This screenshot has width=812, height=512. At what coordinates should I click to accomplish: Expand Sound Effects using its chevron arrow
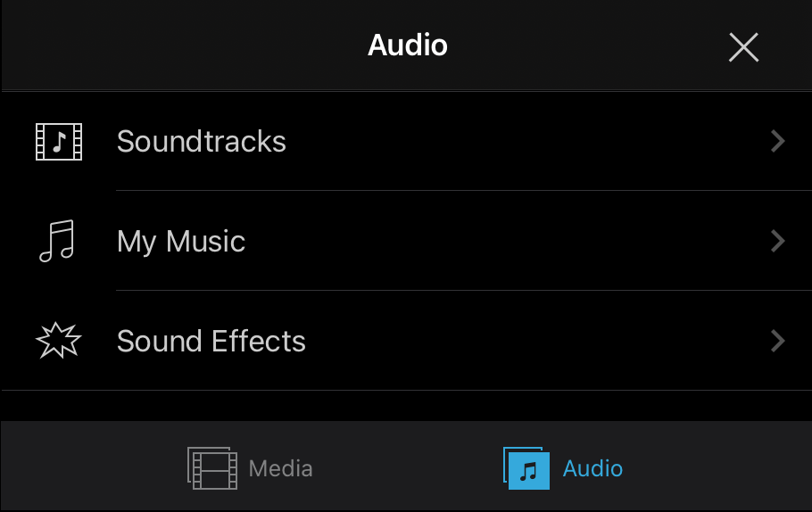pos(778,341)
